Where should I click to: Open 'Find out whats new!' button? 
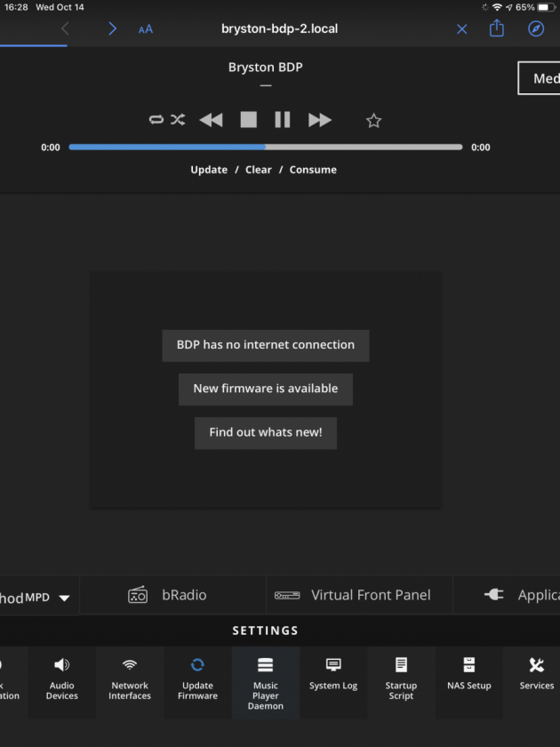(x=266, y=433)
